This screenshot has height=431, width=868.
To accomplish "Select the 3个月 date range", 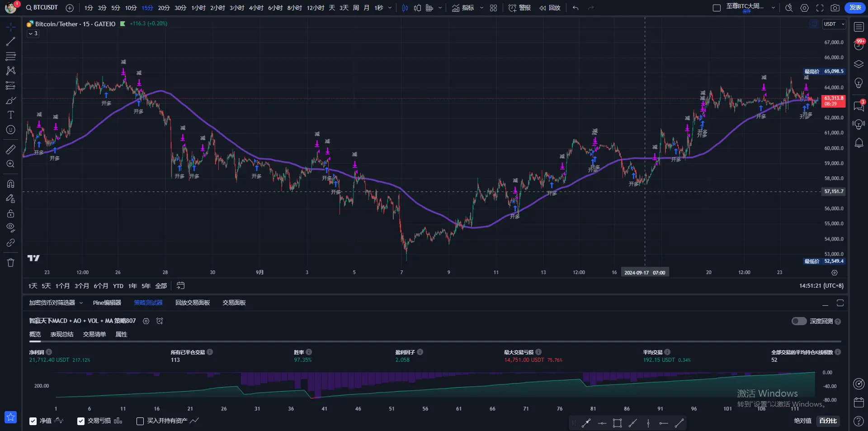I will tap(81, 286).
